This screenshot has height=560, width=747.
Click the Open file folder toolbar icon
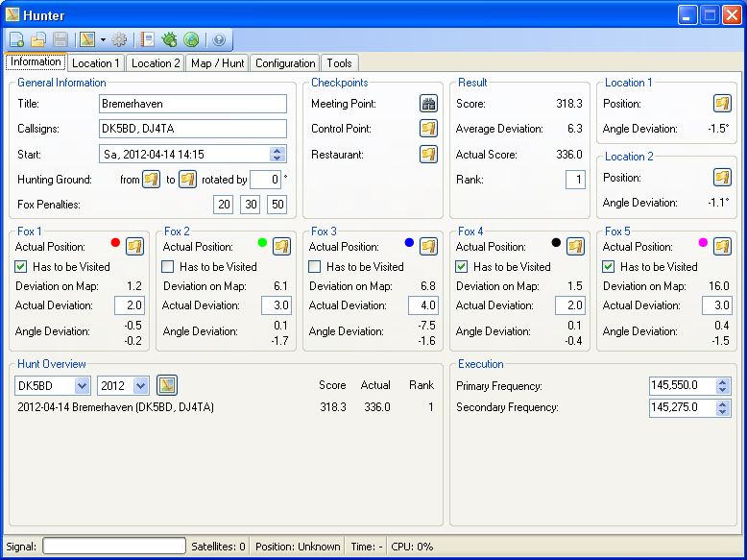(38, 40)
